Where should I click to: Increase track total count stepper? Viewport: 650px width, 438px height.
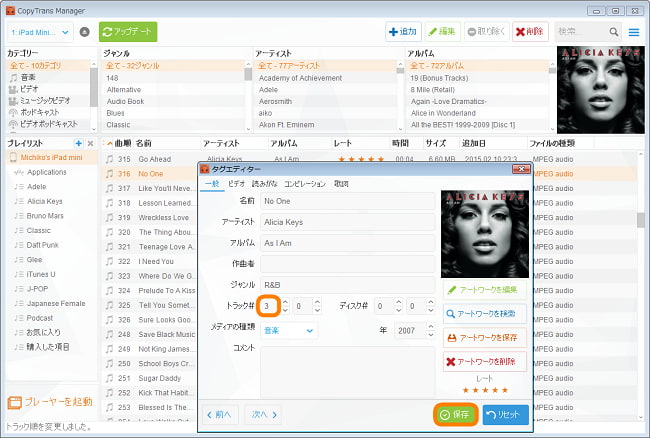(317, 302)
